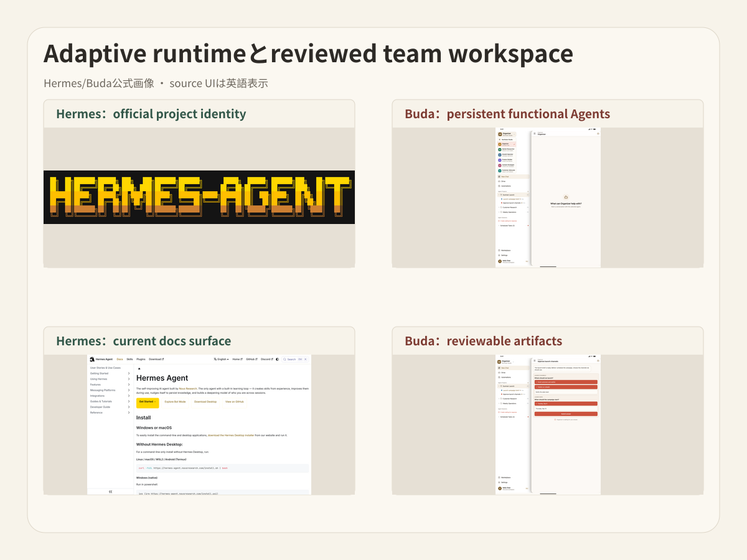The width and height of the screenshot is (747, 560).
Task: Open User Stories & Use Cases sidebar item
Action: 105,368
